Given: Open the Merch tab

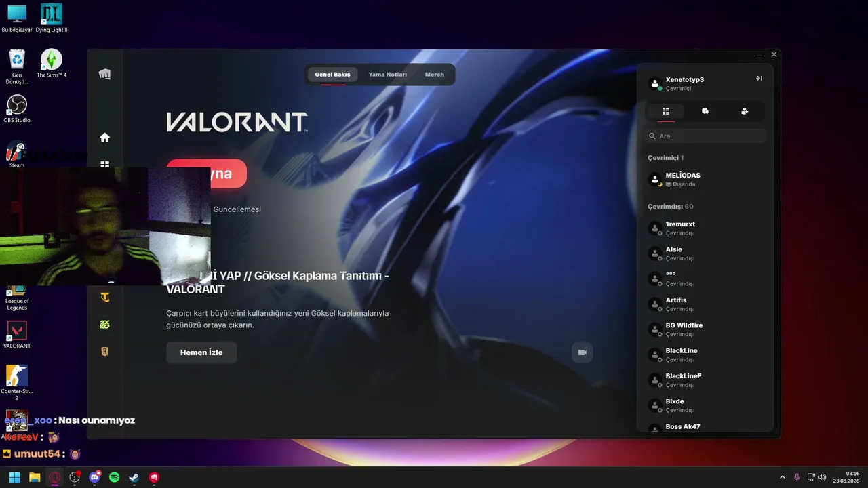Looking at the screenshot, I should (435, 75).
